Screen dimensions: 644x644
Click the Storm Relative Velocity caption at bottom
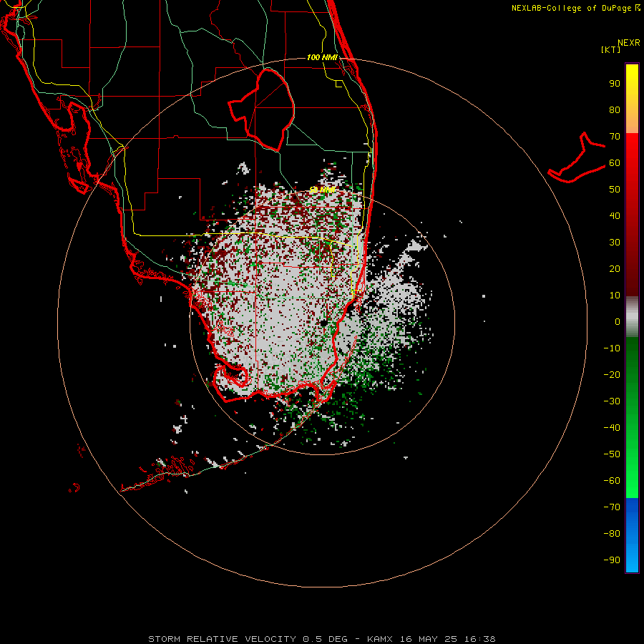tap(321, 639)
